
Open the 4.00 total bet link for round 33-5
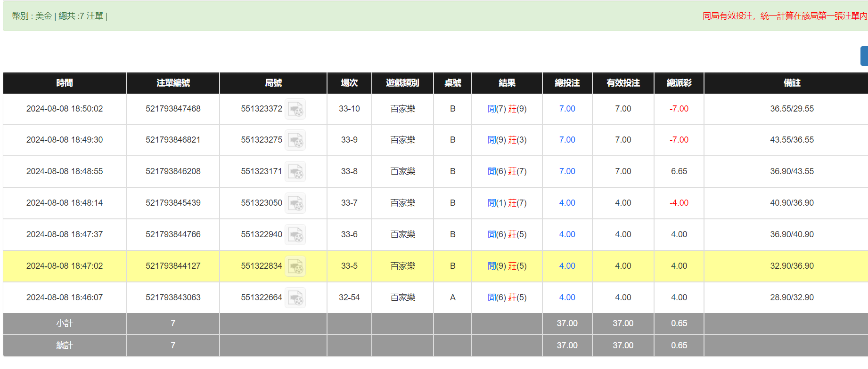(x=567, y=266)
